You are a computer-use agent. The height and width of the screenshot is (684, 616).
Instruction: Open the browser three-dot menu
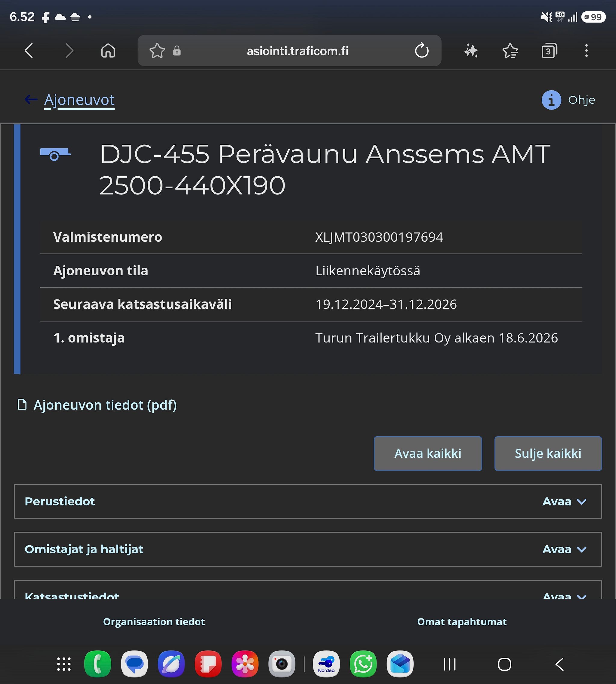tap(587, 51)
